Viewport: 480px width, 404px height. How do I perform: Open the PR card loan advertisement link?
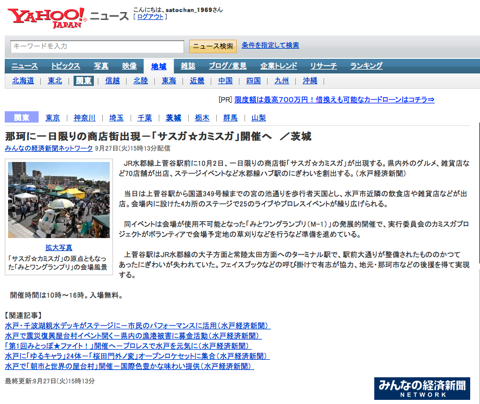334,100
